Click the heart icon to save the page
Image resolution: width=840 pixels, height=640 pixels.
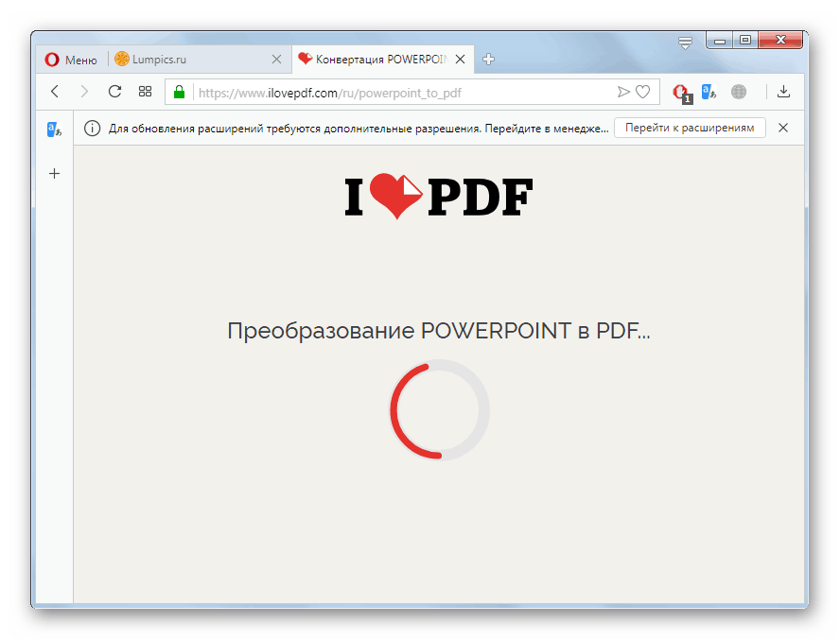(643, 92)
